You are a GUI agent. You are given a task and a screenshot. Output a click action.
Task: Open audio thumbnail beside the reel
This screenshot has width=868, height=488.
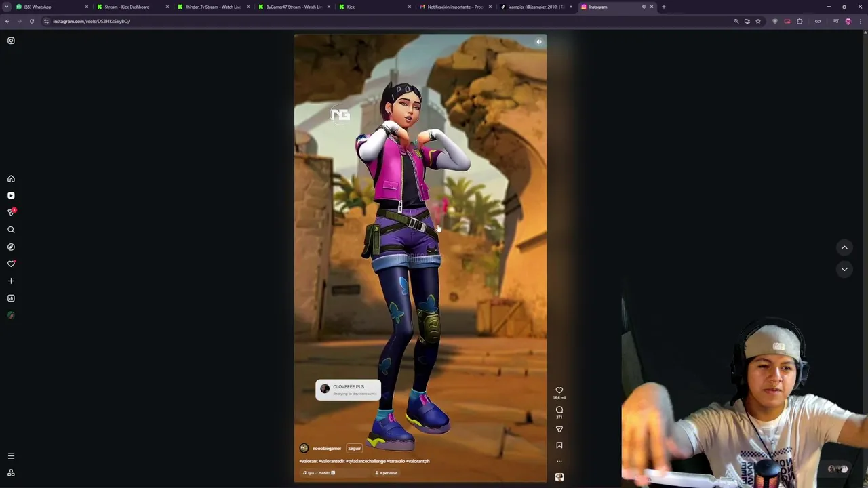559,477
